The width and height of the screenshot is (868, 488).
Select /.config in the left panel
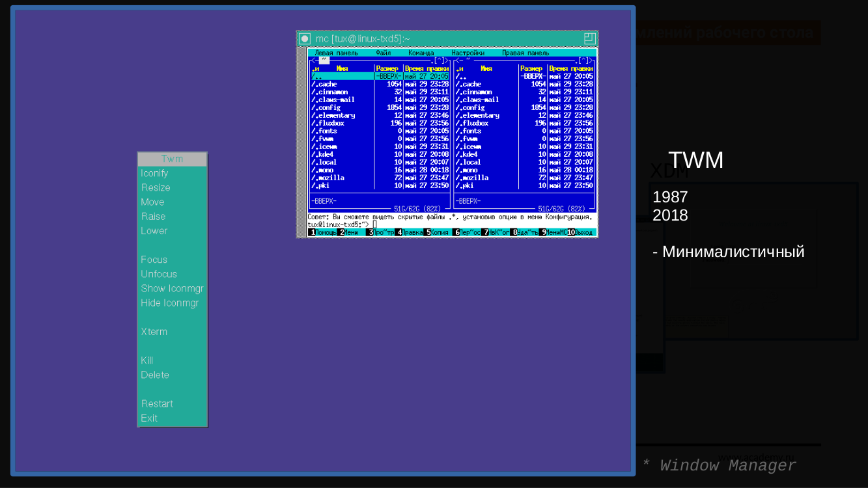tap(380, 107)
